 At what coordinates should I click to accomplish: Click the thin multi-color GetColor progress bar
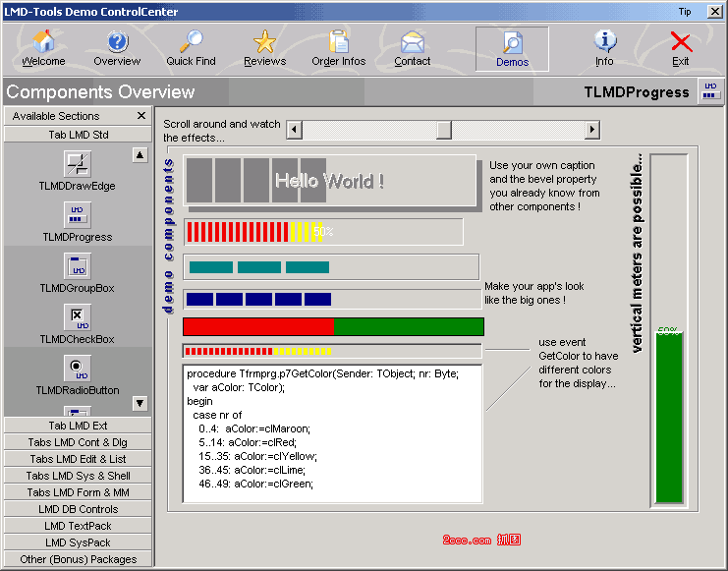tap(332, 351)
